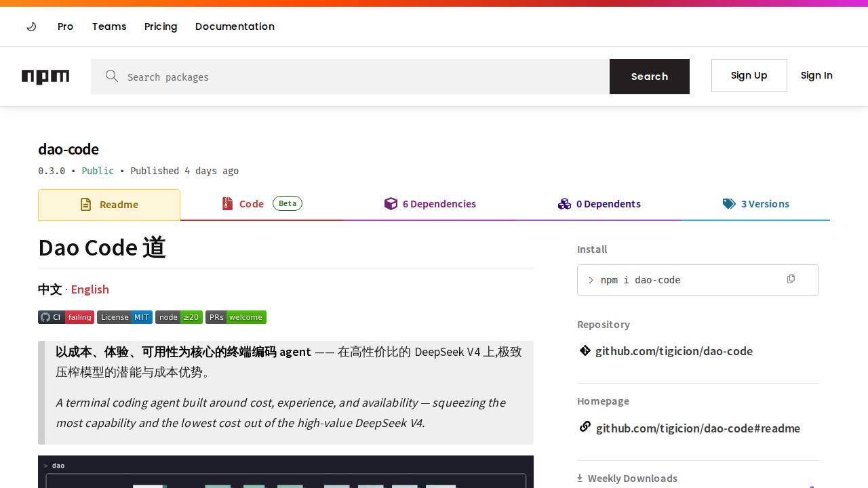Open the 6 Dependencies tab
The height and width of the screenshot is (488, 868).
[430, 204]
